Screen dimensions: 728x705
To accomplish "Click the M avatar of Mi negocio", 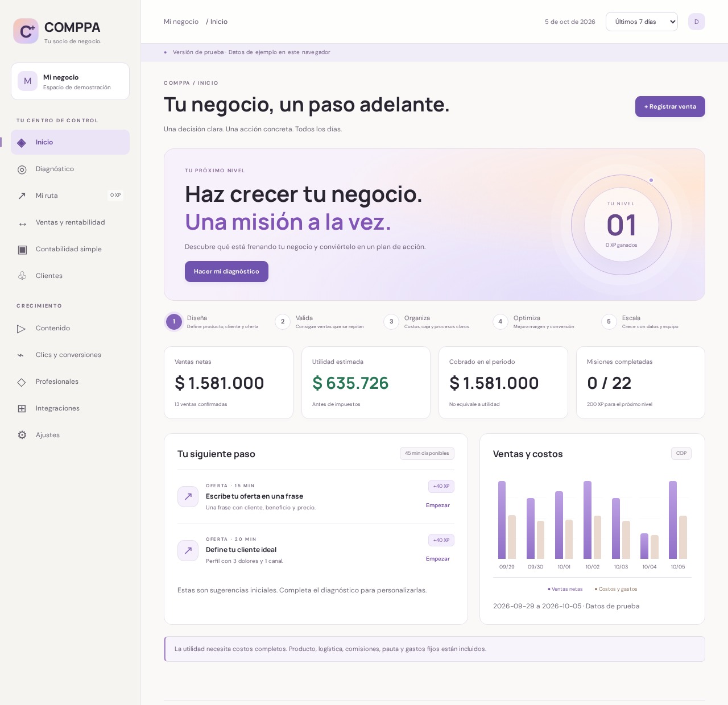I will (27, 81).
